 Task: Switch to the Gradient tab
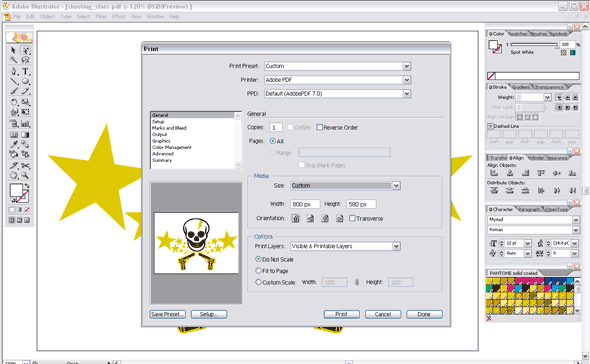pos(520,87)
